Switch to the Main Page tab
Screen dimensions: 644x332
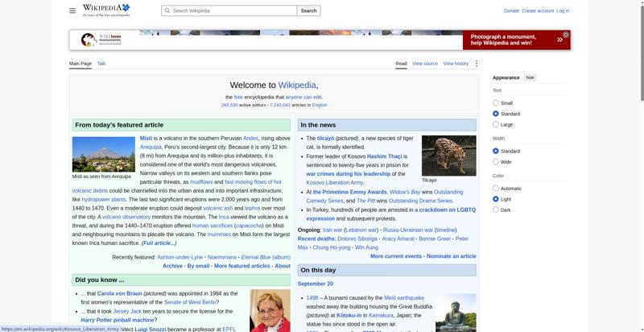pos(80,64)
